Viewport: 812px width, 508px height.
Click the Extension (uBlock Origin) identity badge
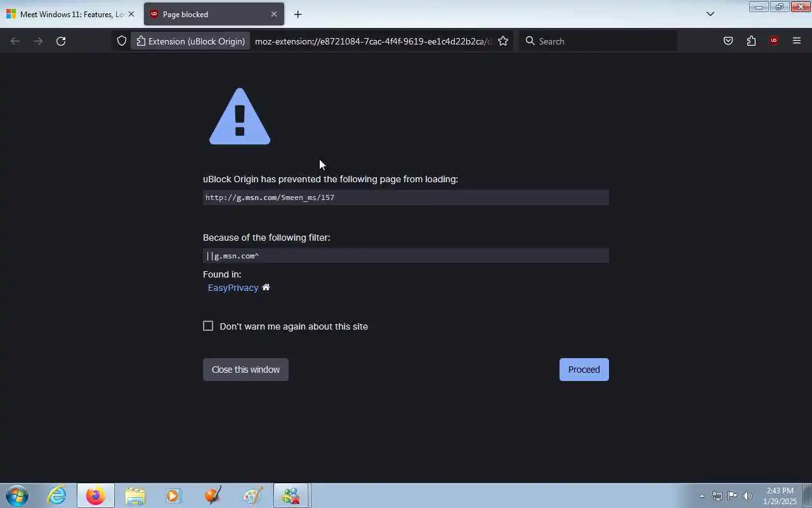191,41
